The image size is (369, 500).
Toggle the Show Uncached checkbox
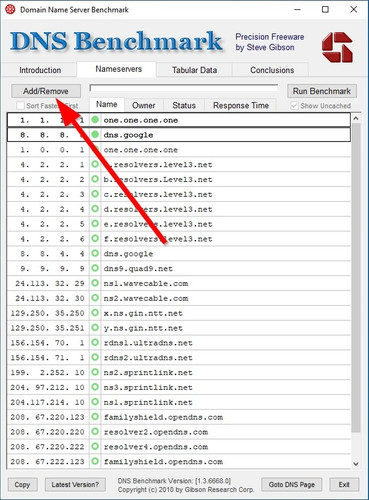tap(294, 106)
